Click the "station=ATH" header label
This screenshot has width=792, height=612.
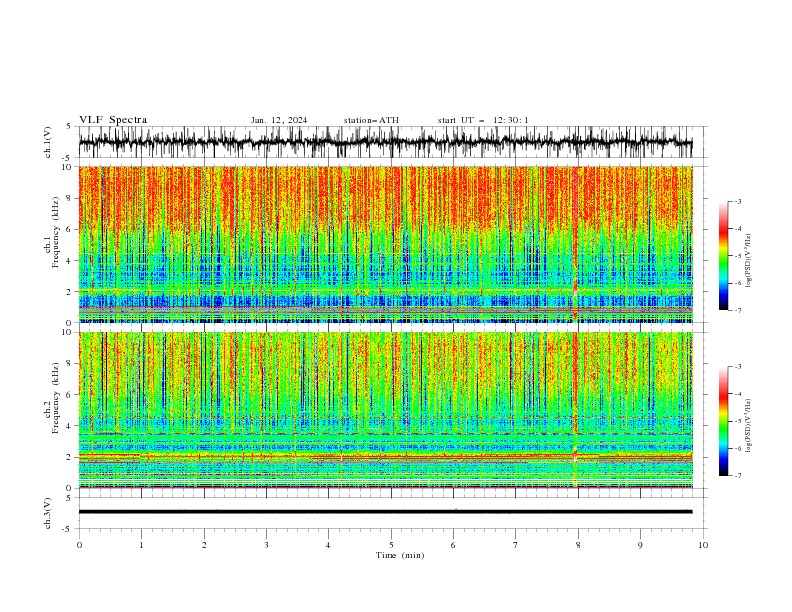(371, 120)
